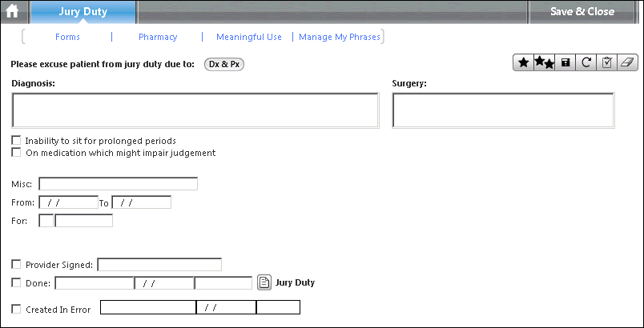Click the wider For duration unit field

pos(84,221)
